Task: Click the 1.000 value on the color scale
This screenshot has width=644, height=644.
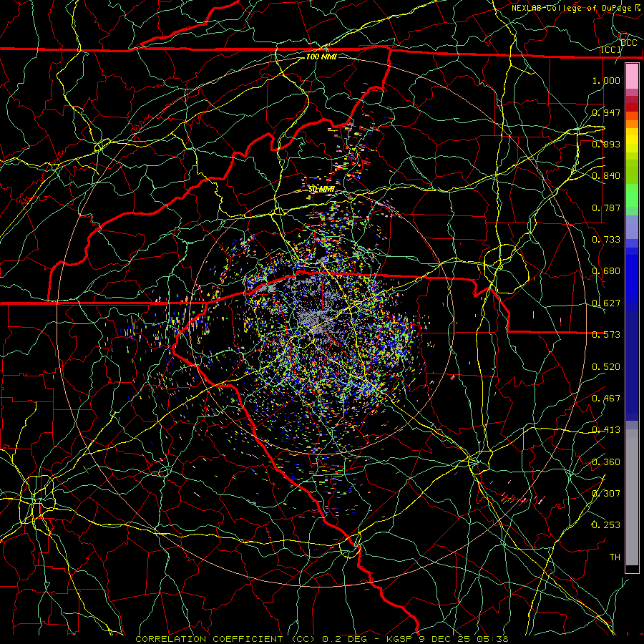Action: (606, 80)
